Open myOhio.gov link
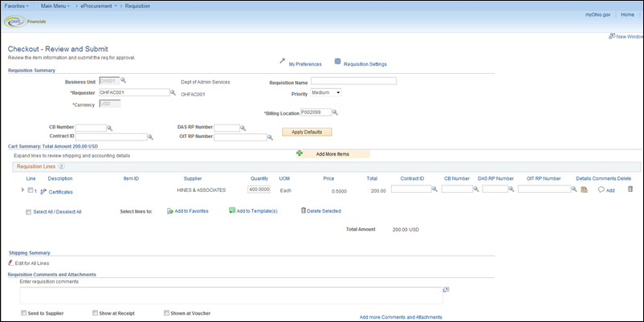 [597, 14]
